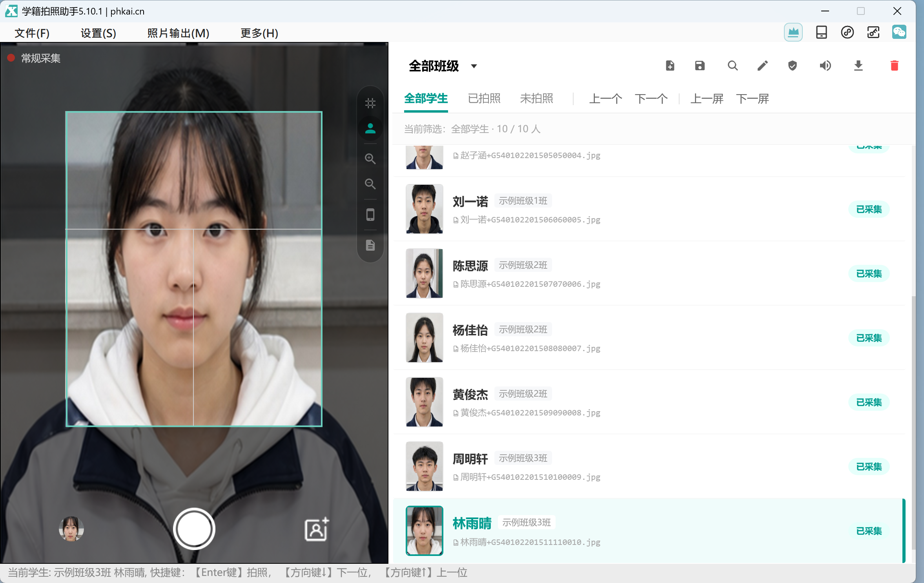Toggle the grid overlay icon on camera
924x583 pixels.
point(370,103)
